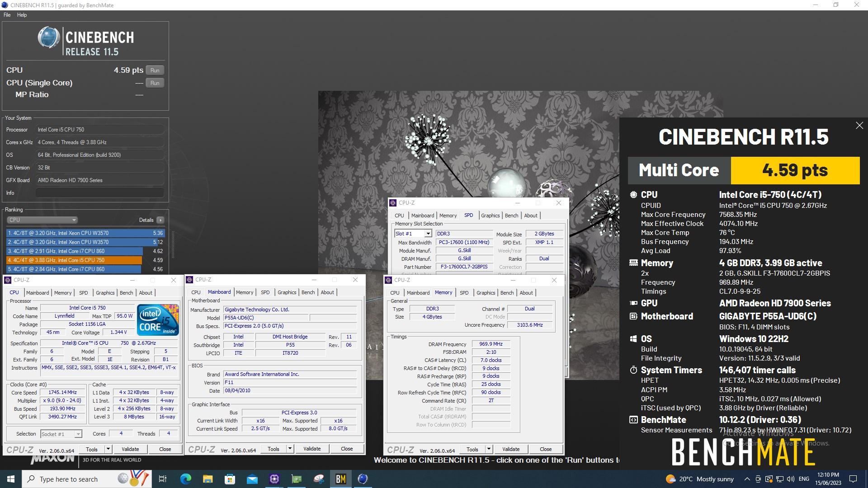Image resolution: width=868 pixels, height=488 pixels.
Task: Select ranking entry Intel Xeon CPU W3570 5.36
Action: [x=85, y=233]
